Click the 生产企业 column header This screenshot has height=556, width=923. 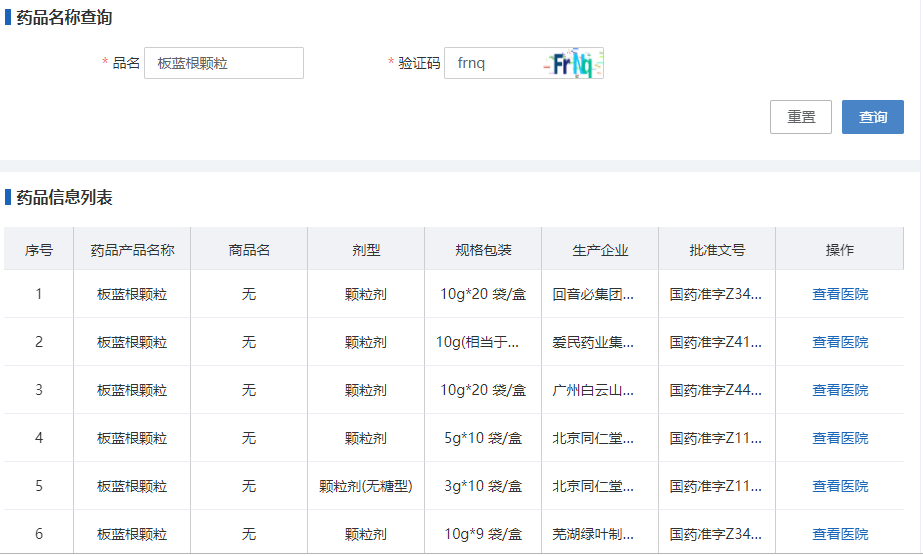tap(600, 250)
